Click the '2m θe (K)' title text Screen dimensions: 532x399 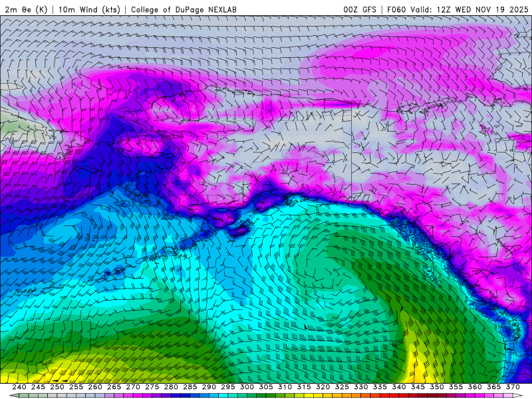coord(26,9)
